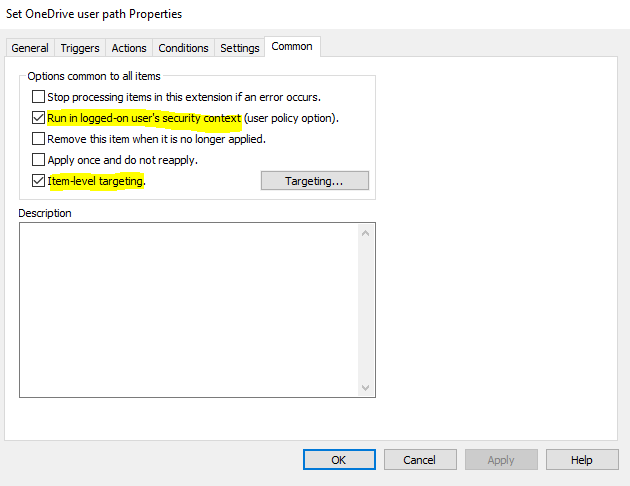Select the Actions tab
The image size is (630, 486).
pos(129,48)
